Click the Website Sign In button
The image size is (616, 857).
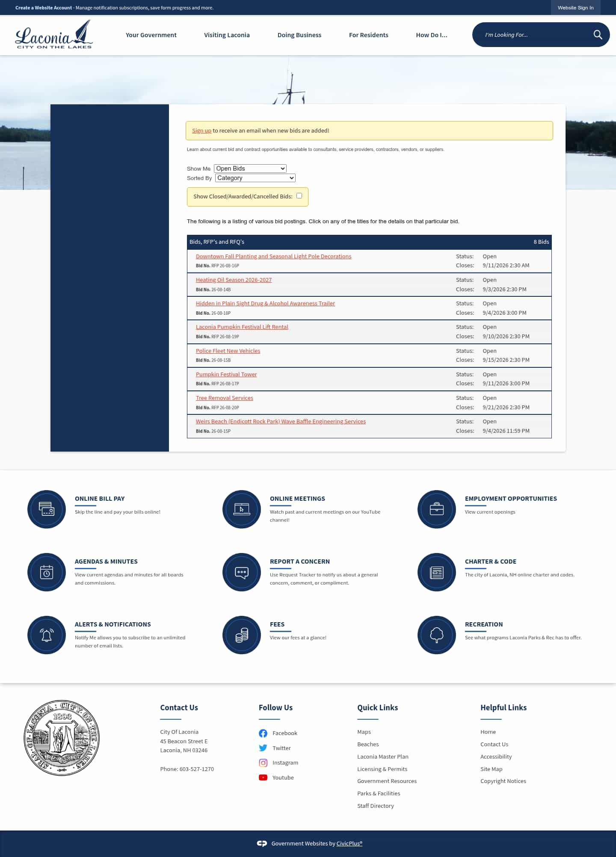click(x=575, y=8)
